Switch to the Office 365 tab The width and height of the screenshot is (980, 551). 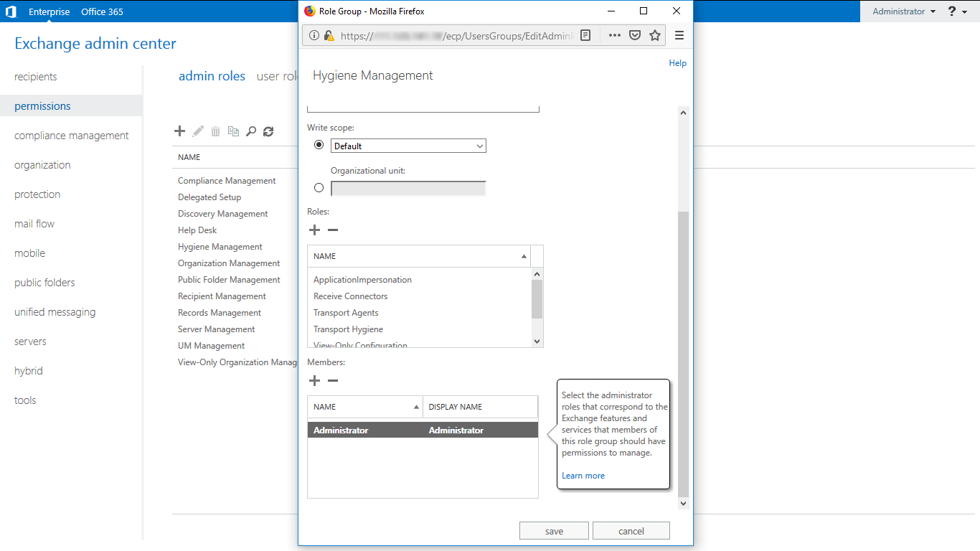(102, 11)
